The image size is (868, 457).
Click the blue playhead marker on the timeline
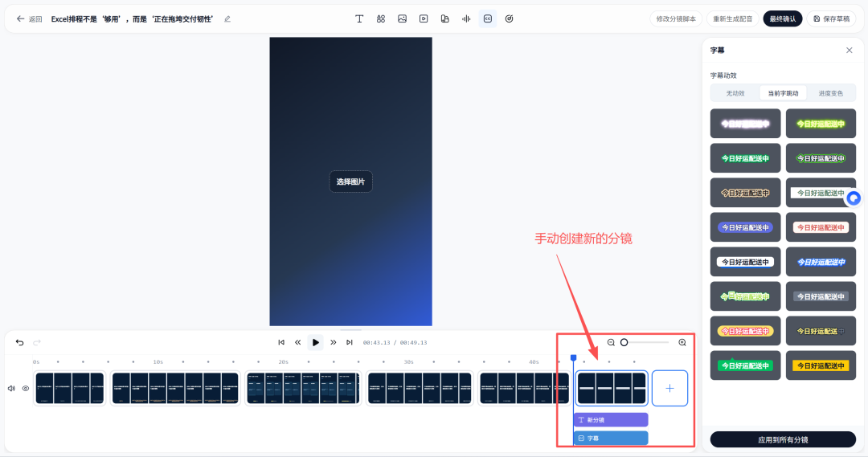(574, 358)
